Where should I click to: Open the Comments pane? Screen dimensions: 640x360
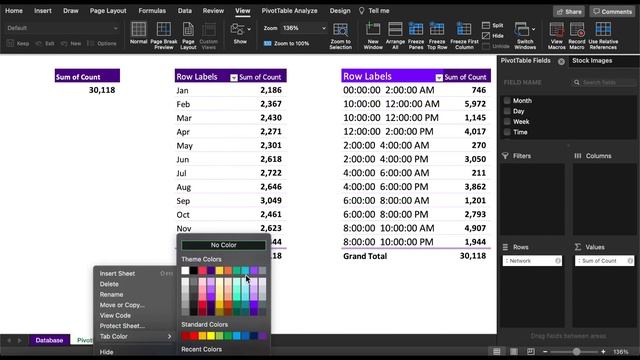(612, 11)
